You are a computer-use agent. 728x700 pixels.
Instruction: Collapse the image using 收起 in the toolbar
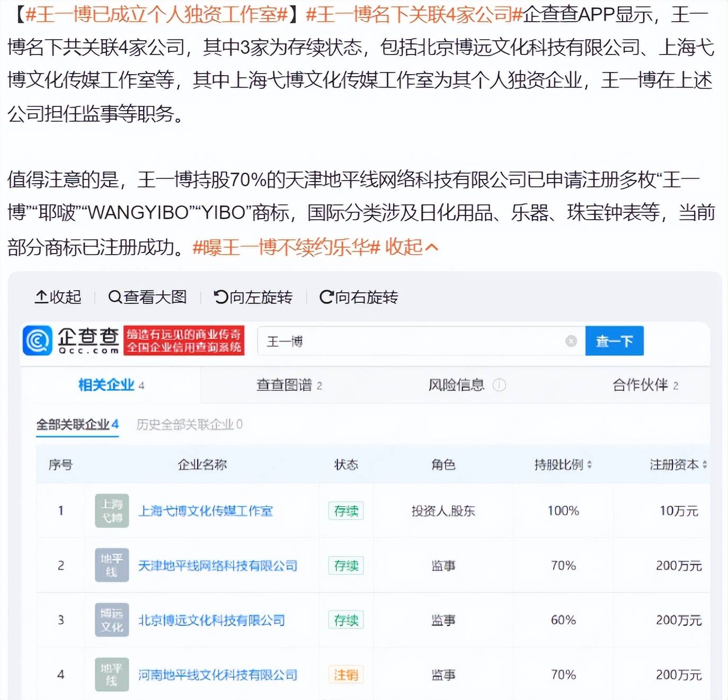tap(58, 297)
